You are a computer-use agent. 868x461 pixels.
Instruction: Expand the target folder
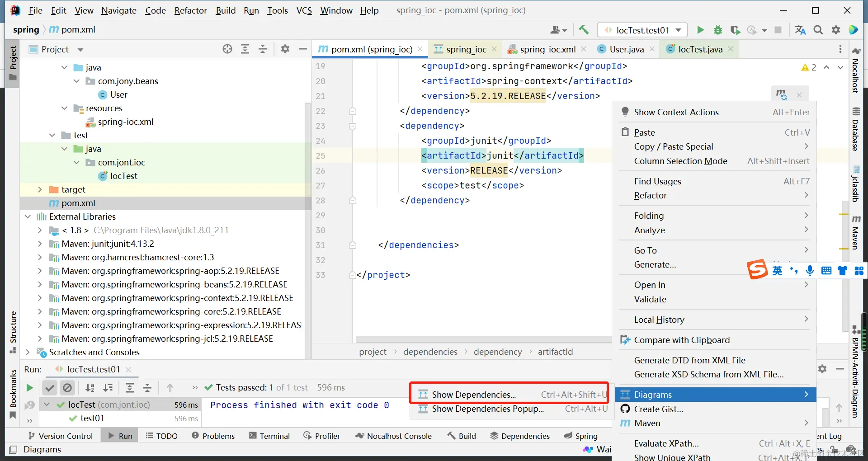(x=40, y=190)
